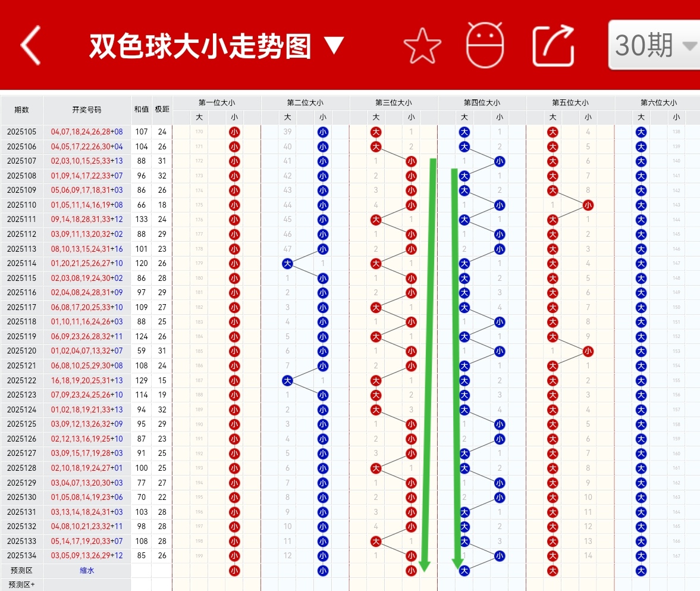Select the 期数 column header
Screen dimensions: 700x591
(23, 110)
